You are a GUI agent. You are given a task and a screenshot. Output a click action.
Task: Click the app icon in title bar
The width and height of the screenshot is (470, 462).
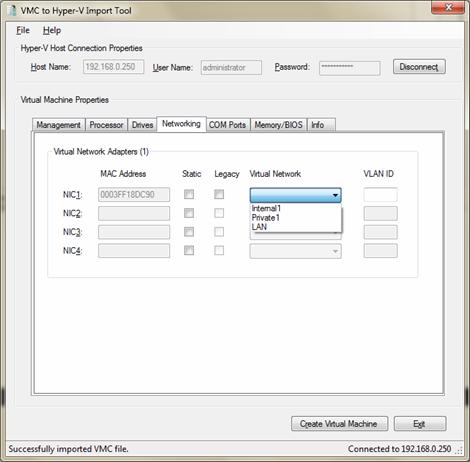pos(13,10)
